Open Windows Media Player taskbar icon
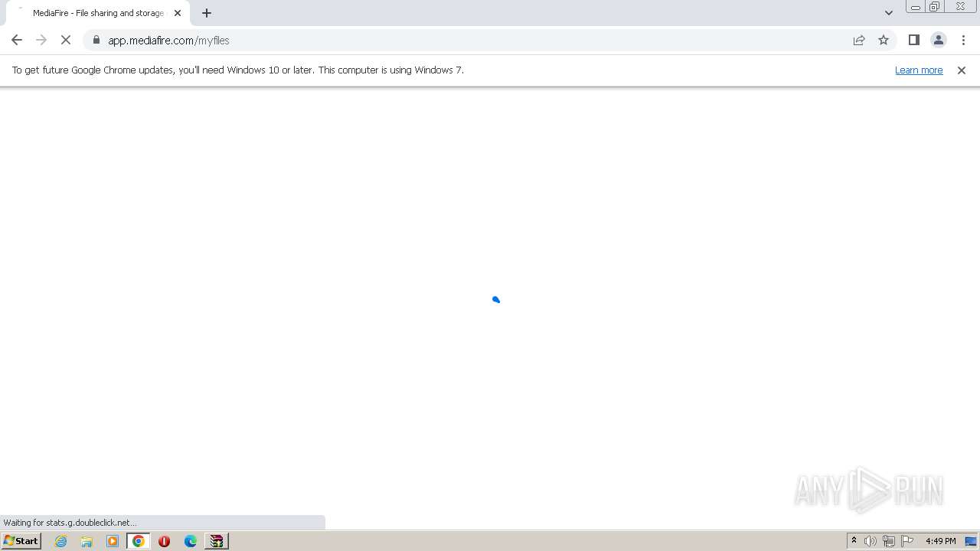Image resolution: width=980 pixels, height=551 pixels. pos(113,541)
